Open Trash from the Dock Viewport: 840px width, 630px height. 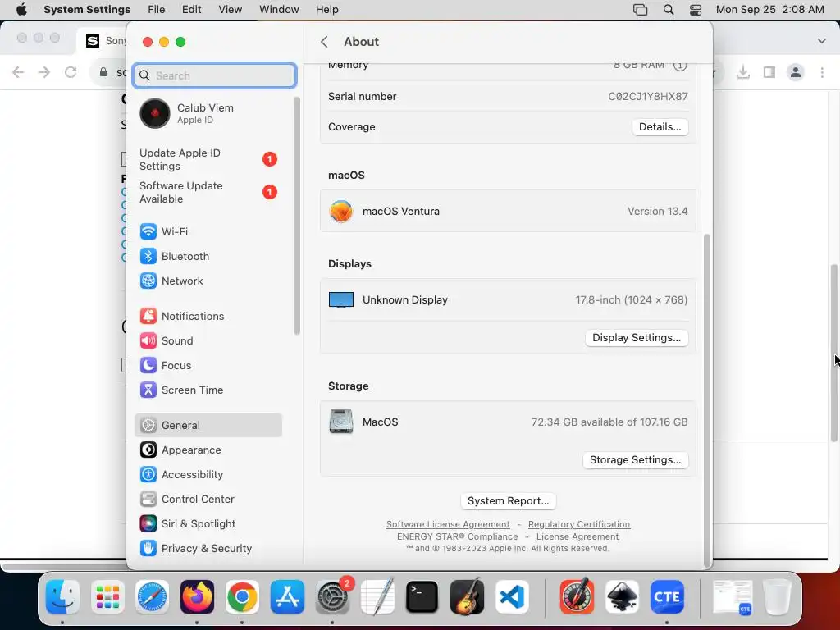pos(778,597)
